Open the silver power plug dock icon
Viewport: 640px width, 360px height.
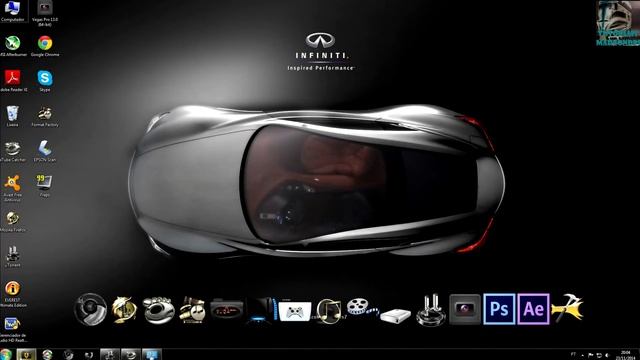431,310
